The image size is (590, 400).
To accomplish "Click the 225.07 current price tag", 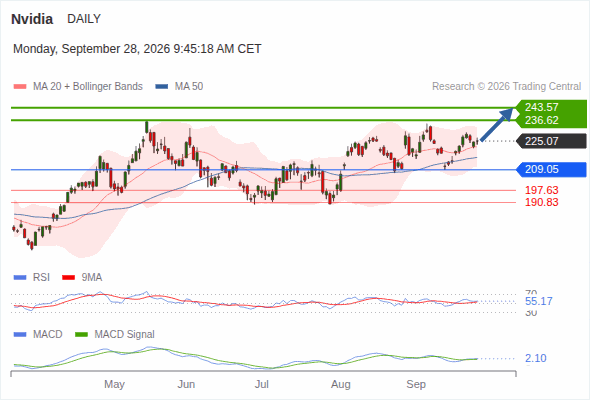I will coord(551,141).
